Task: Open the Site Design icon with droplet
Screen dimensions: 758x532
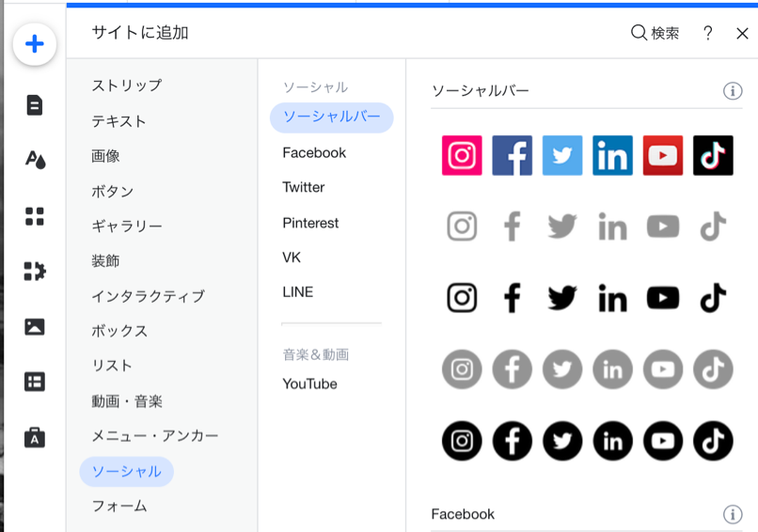Action: pos(35,160)
